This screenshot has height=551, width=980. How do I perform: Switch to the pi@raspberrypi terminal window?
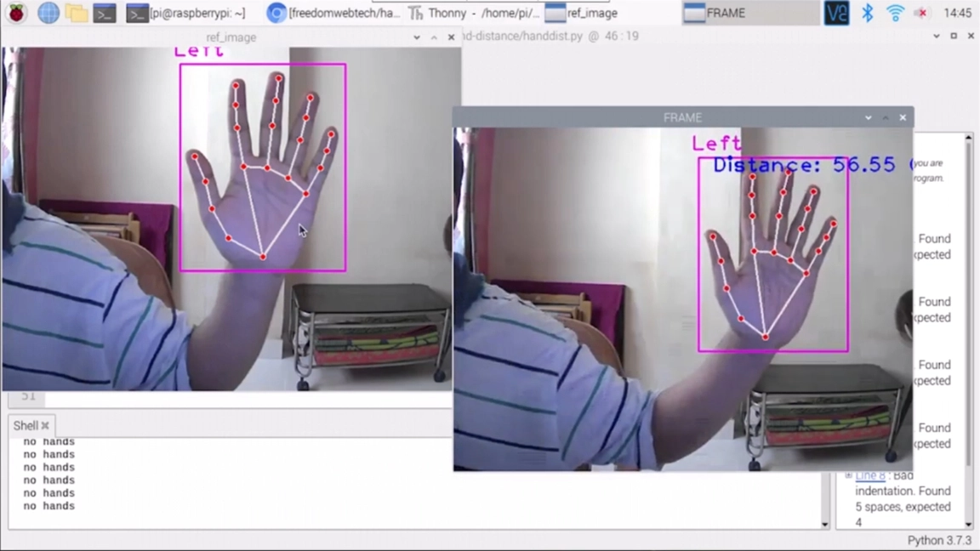pyautogui.click(x=185, y=13)
